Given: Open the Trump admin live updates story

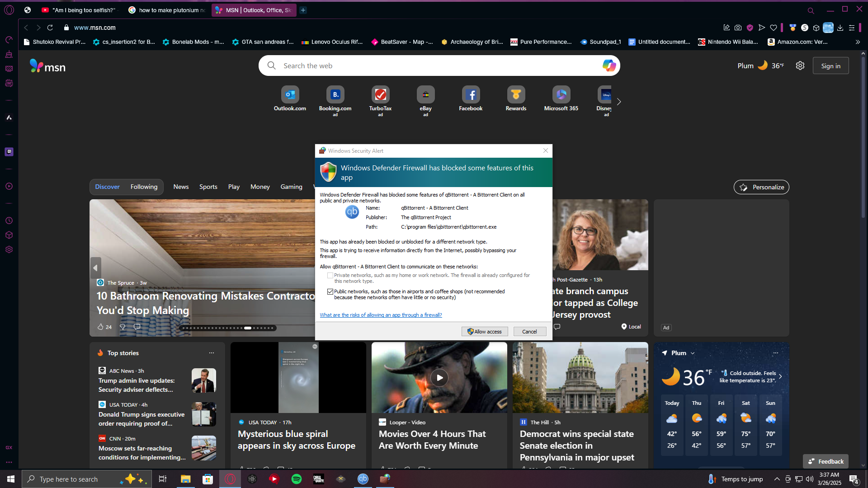Looking at the screenshot, I should coord(137,385).
